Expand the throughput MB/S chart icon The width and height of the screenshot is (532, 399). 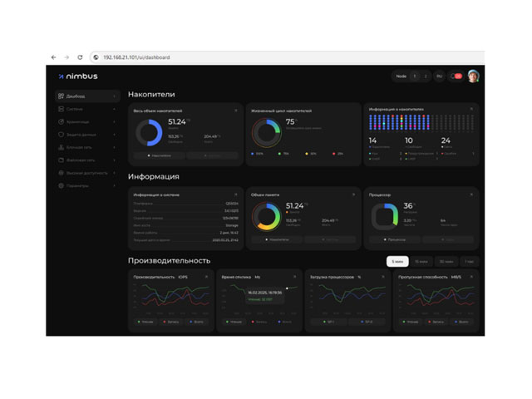[471, 277]
